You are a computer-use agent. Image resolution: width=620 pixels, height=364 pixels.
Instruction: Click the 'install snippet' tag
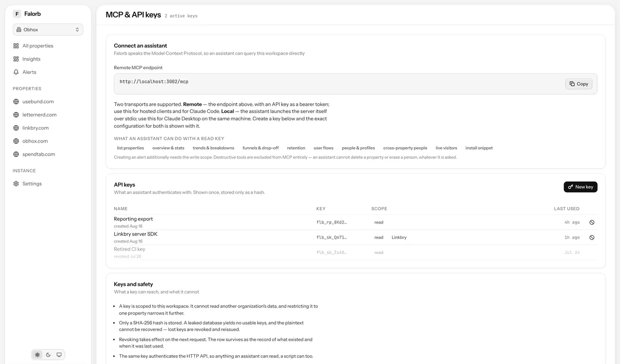[479, 148]
